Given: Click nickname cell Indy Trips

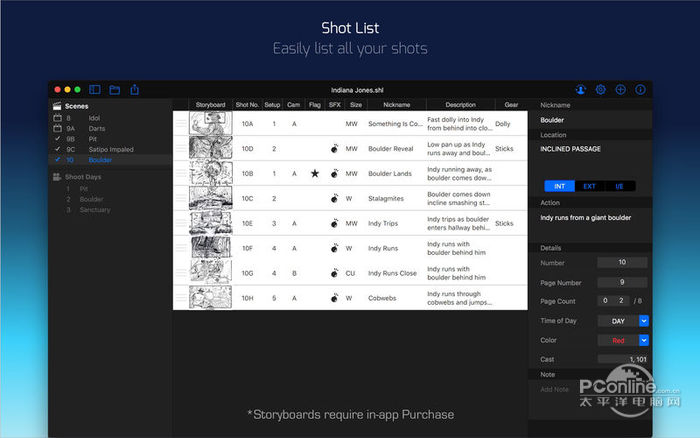Looking at the screenshot, I should [383, 223].
